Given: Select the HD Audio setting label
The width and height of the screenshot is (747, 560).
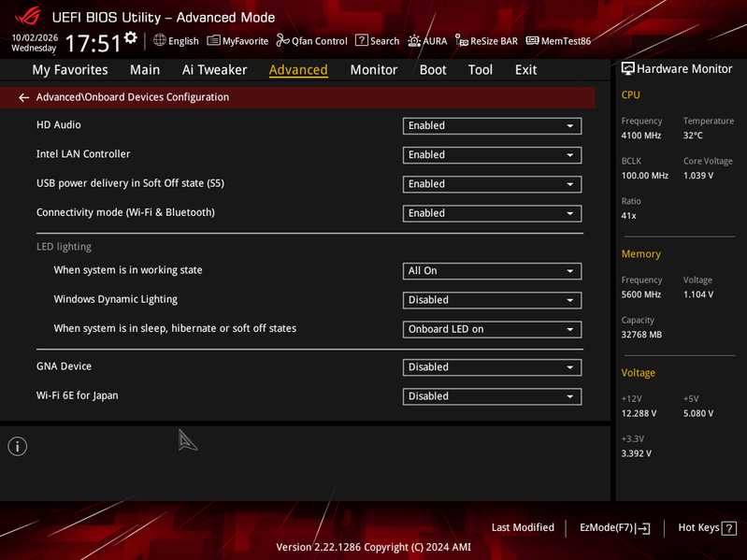Looking at the screenshot, I should click(x=59, y=124).
